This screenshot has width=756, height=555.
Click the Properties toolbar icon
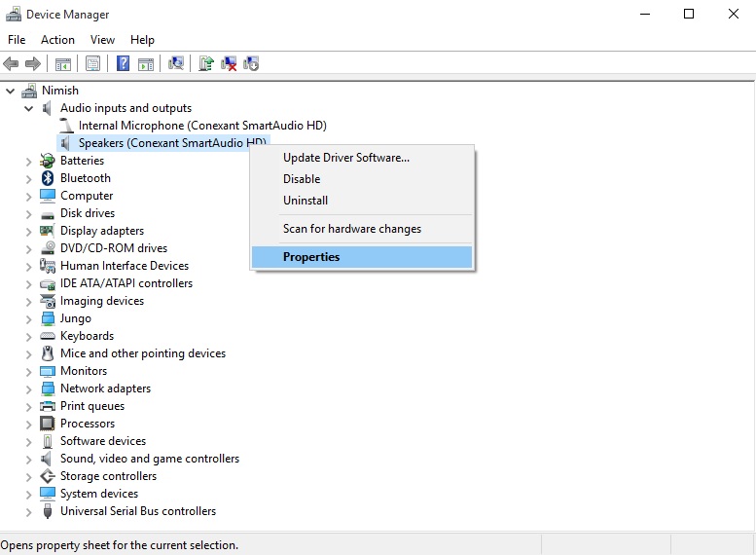click(x=92, y=63)
